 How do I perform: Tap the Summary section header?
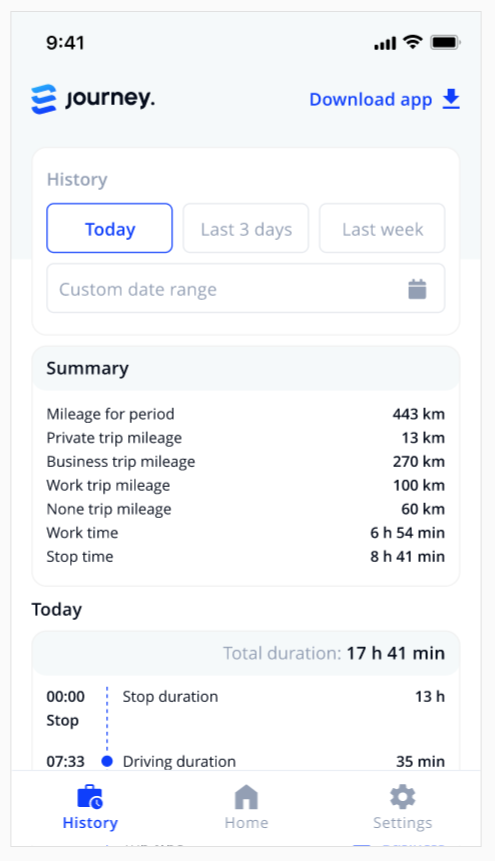click(246, 368)
